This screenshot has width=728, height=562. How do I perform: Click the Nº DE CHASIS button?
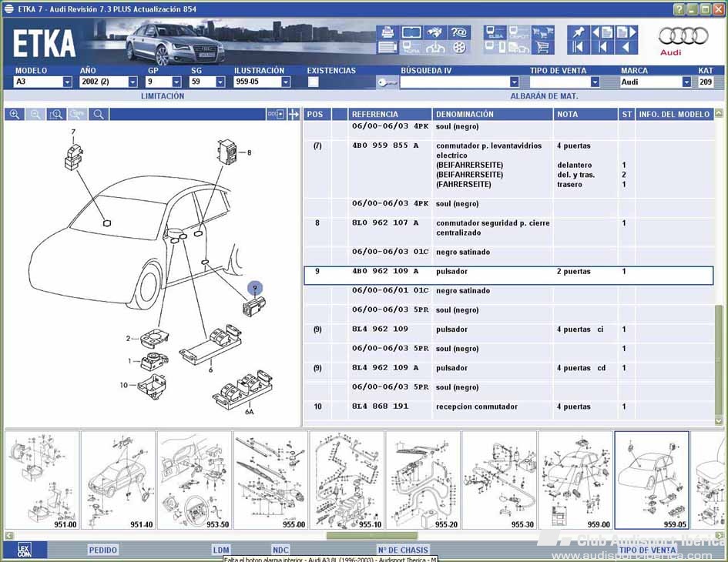403,550
